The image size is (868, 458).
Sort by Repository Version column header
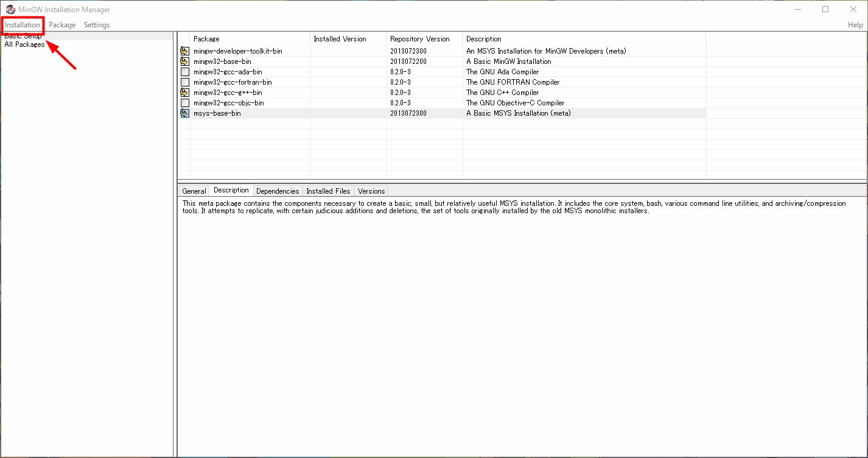pos(424,39)
